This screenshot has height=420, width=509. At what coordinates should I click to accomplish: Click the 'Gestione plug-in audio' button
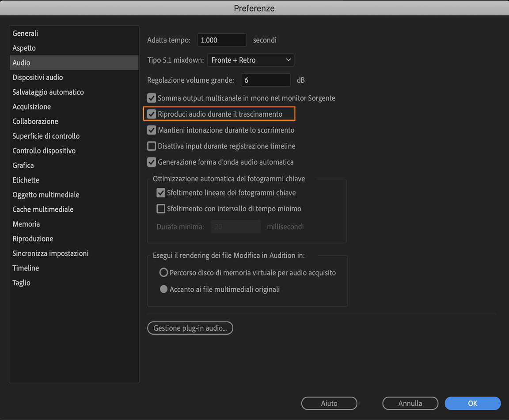[x=190, y=328]
